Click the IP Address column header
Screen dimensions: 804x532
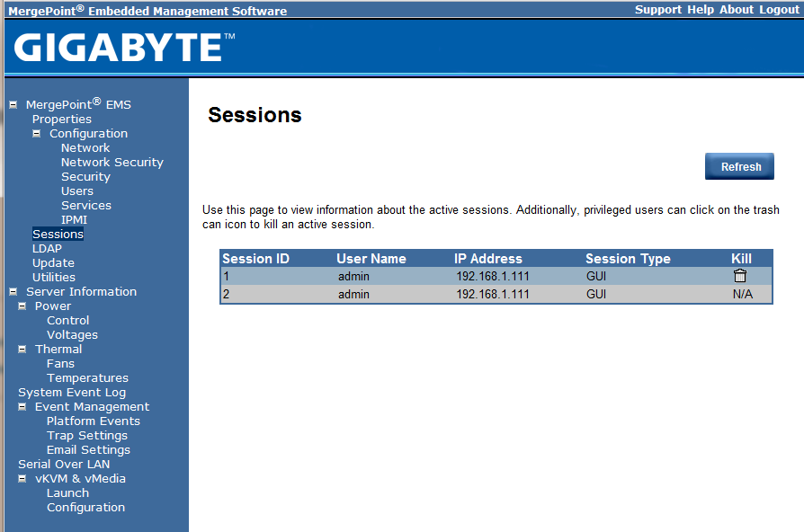point(488,258)
